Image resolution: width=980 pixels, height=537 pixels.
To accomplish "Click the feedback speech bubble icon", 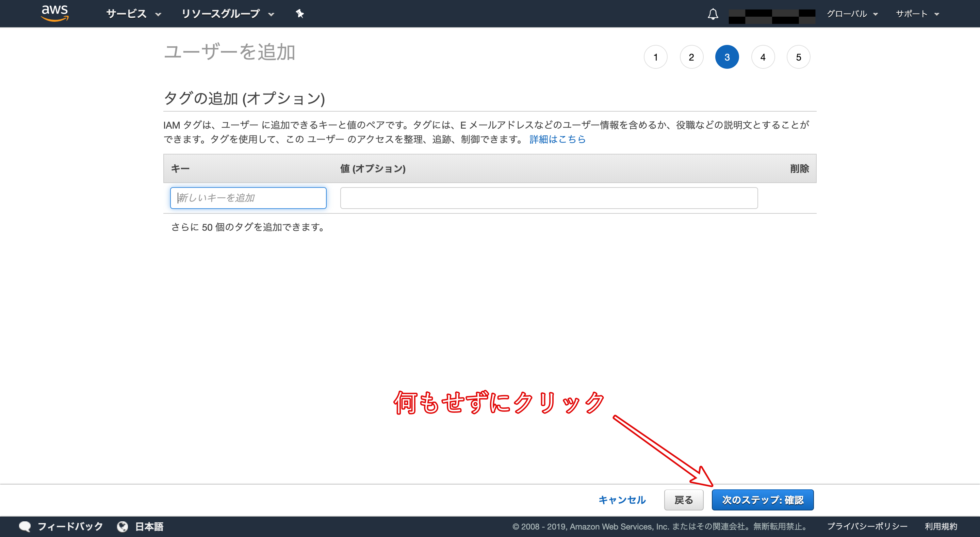I will 25,526.
